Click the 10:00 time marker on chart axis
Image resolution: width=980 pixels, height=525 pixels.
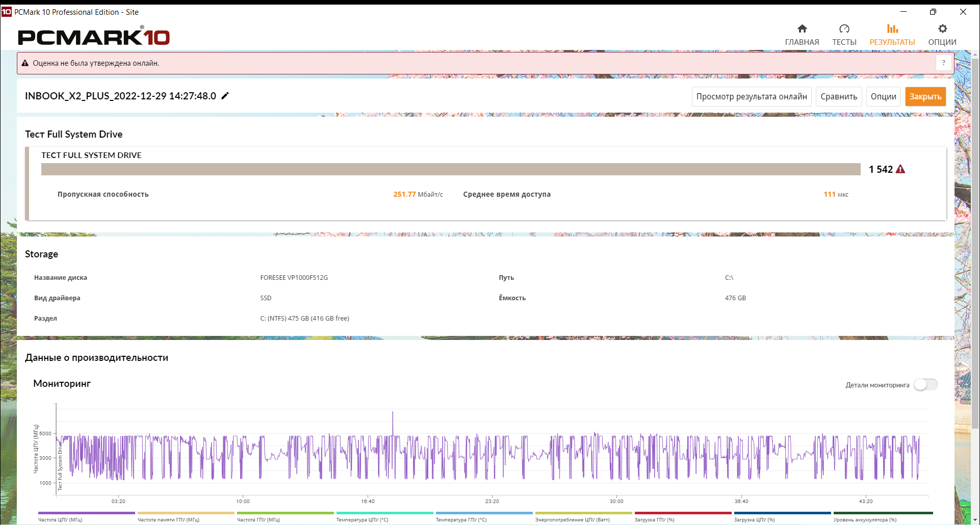pos(243,501)
